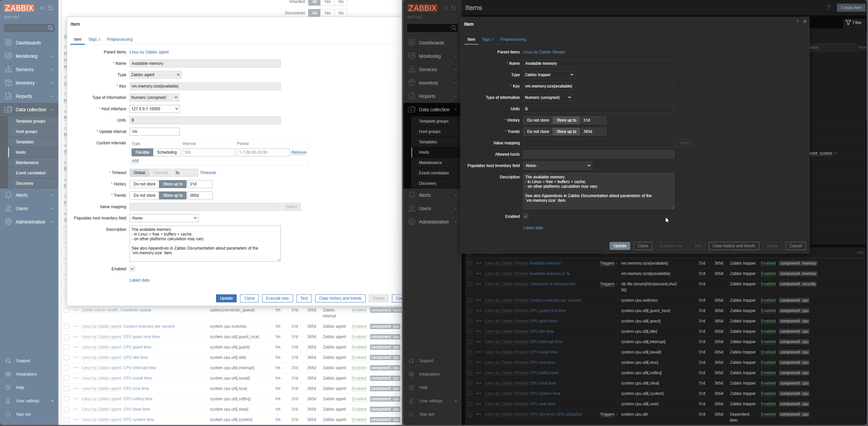The height and width of the screenshot is (426, 868).
Task: Click Services icon in light theme sidebar
Action: click(x=8, y=69)
